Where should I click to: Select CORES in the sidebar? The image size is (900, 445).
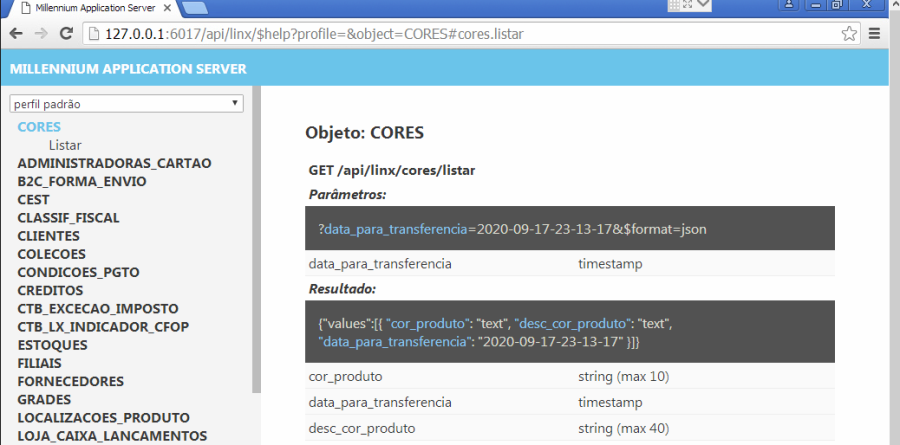39,127
